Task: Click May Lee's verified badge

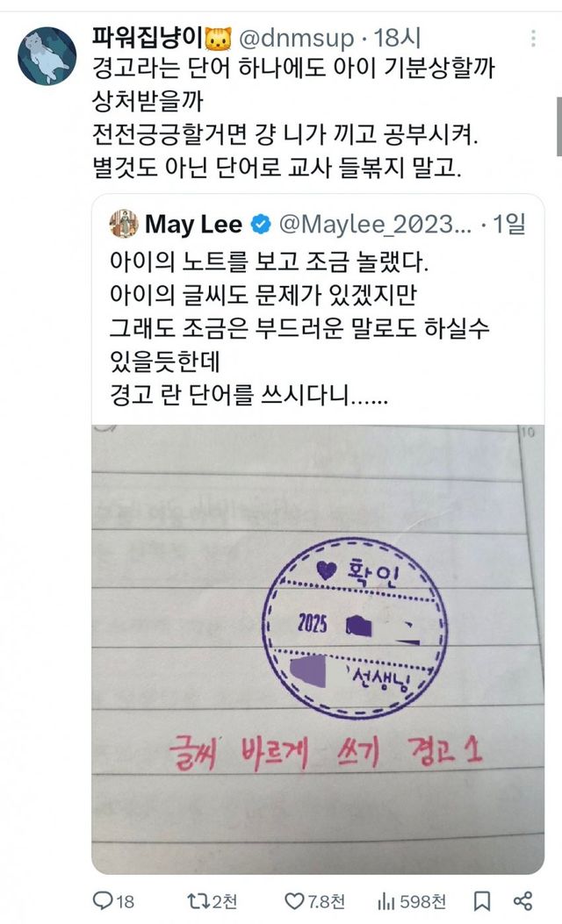Action: [261, 224]
